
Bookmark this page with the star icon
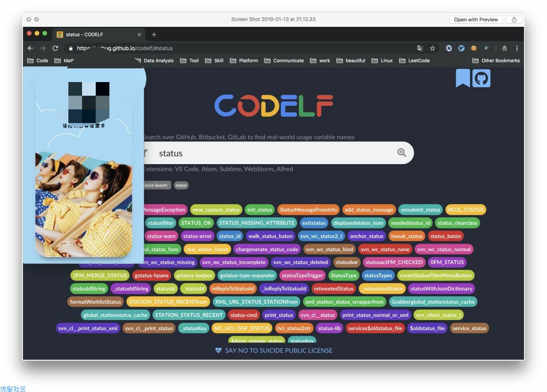tap(433, 48)
